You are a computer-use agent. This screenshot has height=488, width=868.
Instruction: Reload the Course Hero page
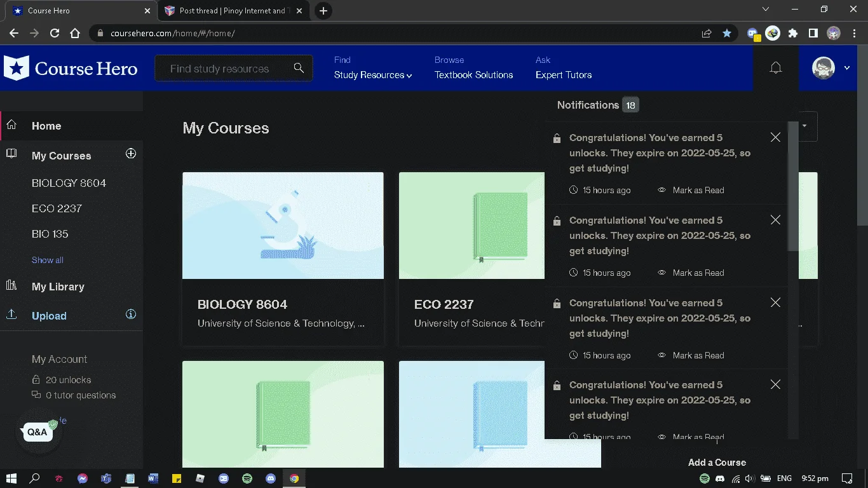[x=55, y=33]
